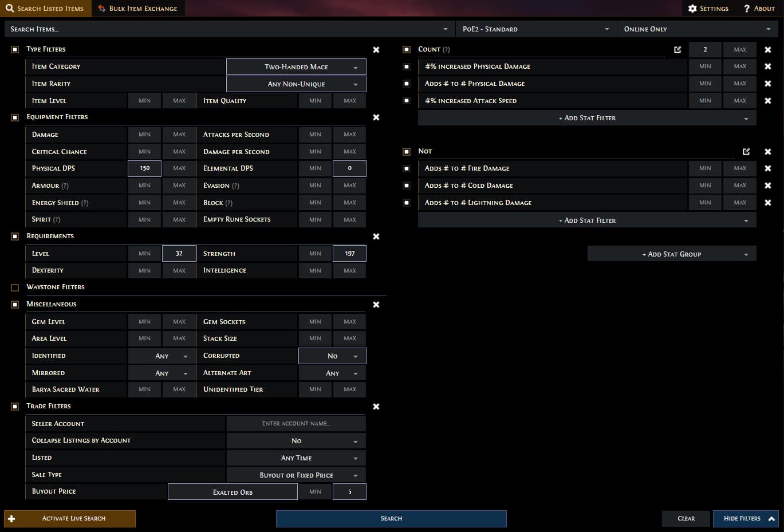Delete the Adds Fire Damage stat filter
Screen dimensions: 784x532
[767, 168]
